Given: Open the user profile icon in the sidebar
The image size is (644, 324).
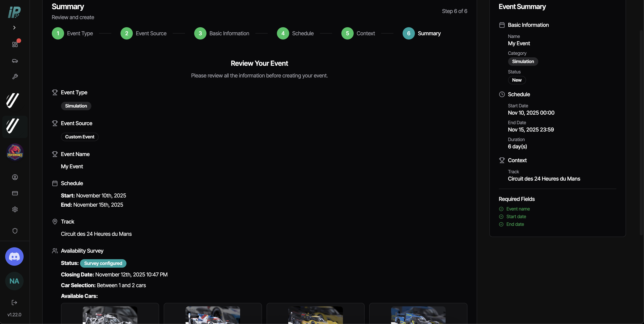Looking at the screenshot, I should tap(15, 177).
